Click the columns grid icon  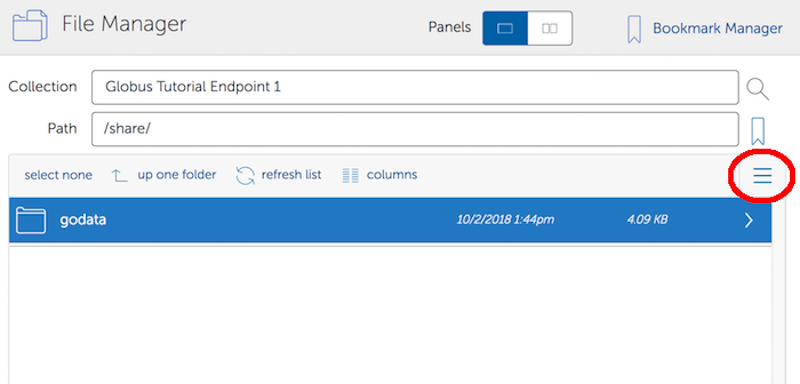(x=351, y=175)
